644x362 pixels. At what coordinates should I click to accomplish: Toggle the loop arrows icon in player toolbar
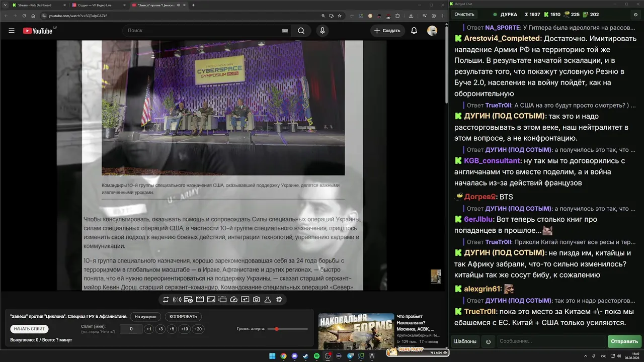point(166,300)
